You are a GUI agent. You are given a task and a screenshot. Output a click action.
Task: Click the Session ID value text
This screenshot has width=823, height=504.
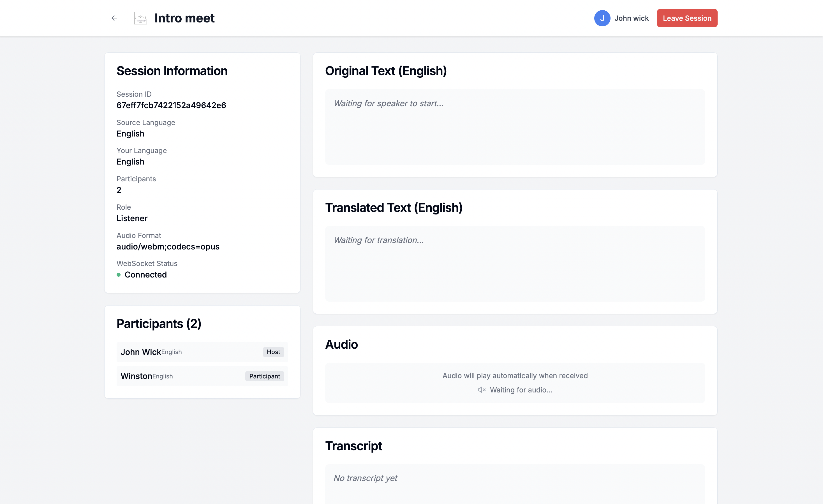(171, 105)
